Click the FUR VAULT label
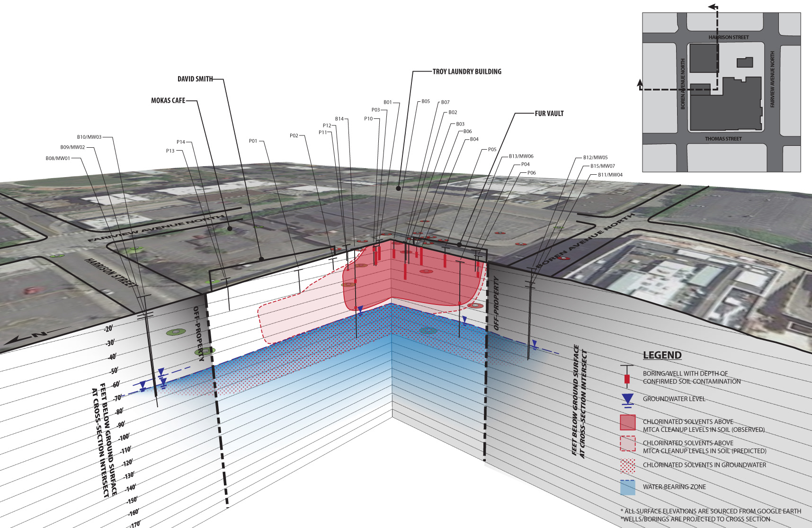Viewport: 812px width, 528px height. pos(549,114)
